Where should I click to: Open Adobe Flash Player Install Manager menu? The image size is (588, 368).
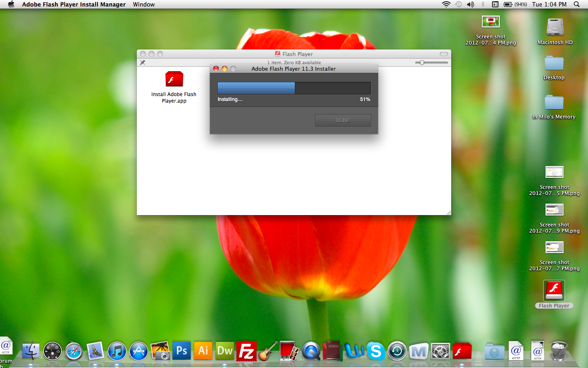(74, 4)
